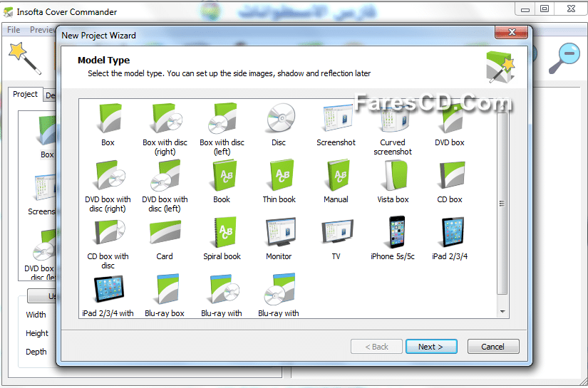Click the Cancel button

493,347
